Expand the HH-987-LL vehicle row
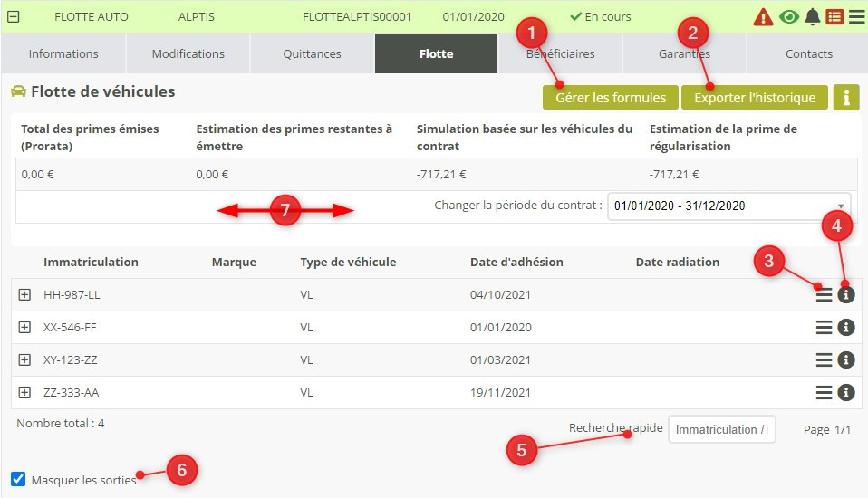 (x=24, y=295)
